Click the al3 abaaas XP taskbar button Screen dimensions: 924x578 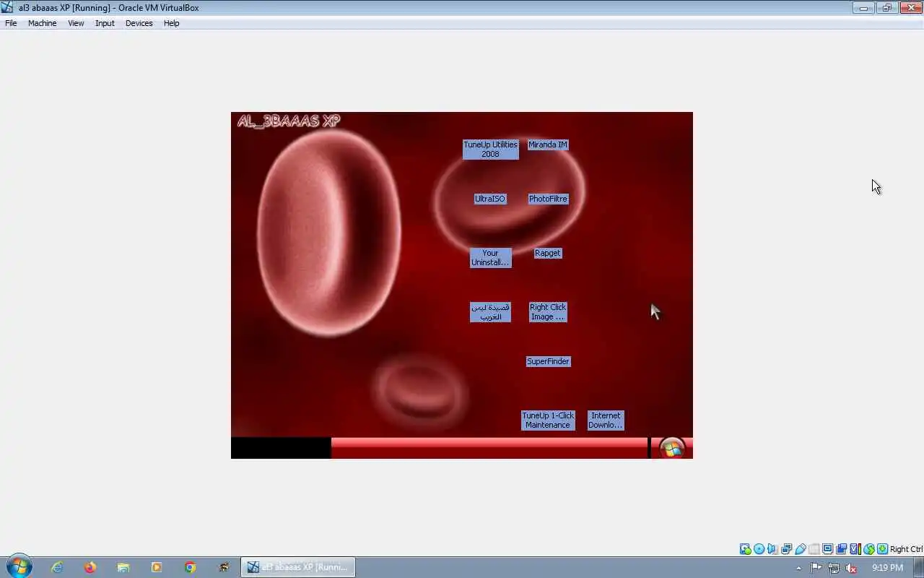pyautogui.click(x=297, y=567)
